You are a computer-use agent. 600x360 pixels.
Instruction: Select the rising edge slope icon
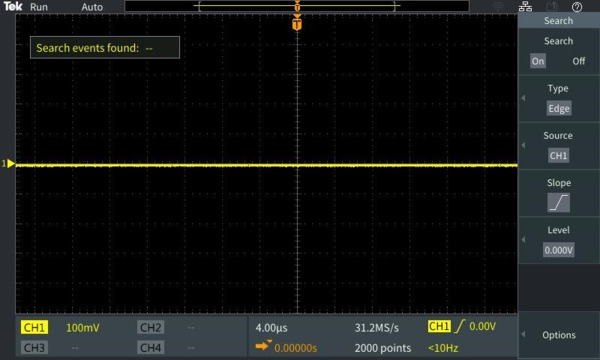558,202
